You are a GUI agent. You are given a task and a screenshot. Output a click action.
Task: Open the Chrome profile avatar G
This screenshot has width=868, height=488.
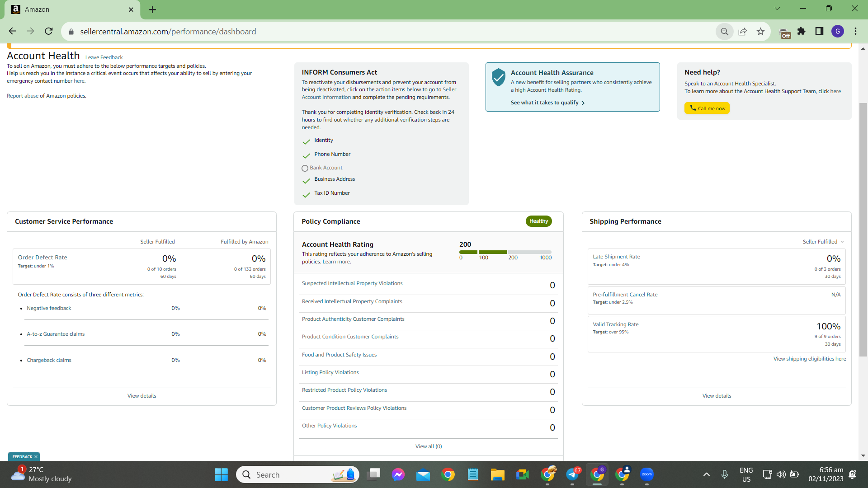point(838,31)
